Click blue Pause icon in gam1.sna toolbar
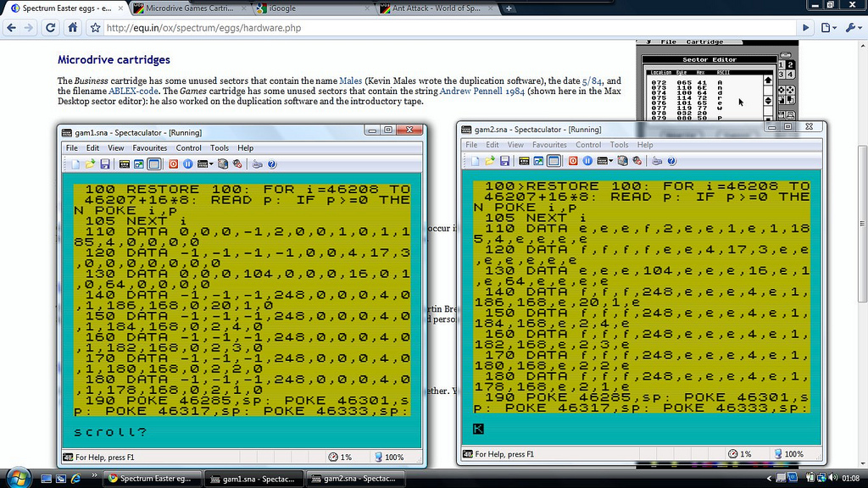868x488 pixels. 188,164
